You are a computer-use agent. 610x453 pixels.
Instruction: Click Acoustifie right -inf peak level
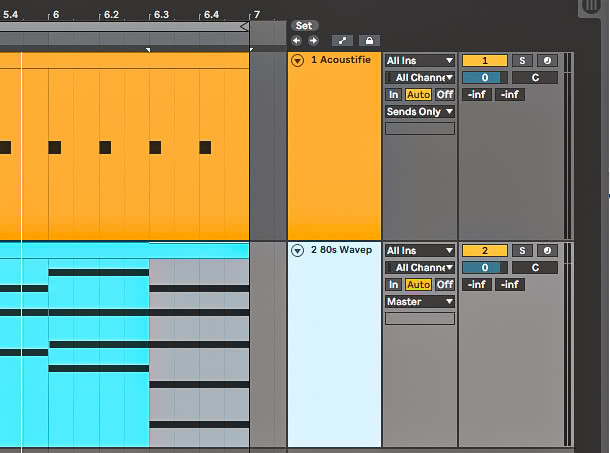pos(510,95)
